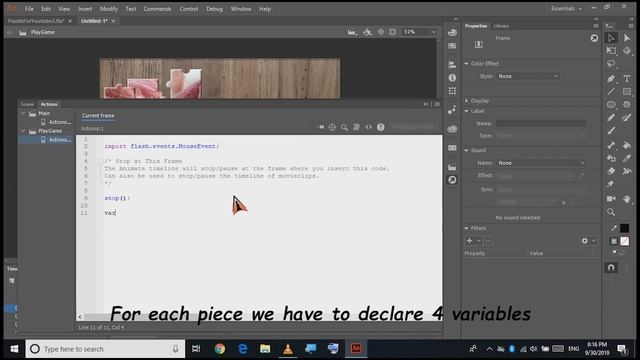Choose the Eyedropper tool
Viewport: 640px width, 360px height.
point(627,158)
